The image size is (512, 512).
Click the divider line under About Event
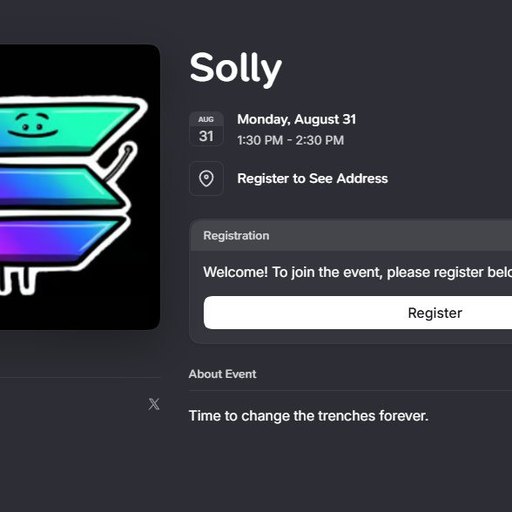[350, 390]
